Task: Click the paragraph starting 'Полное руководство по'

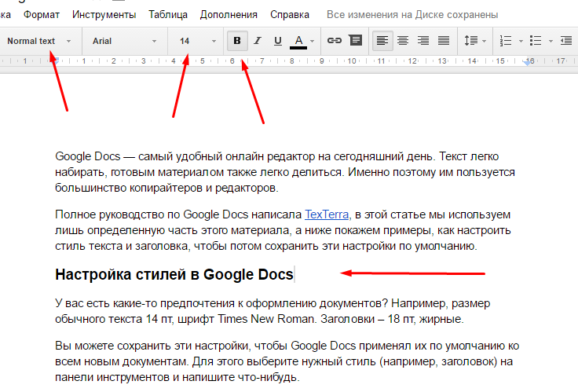Action: click(x=283, y=230)
